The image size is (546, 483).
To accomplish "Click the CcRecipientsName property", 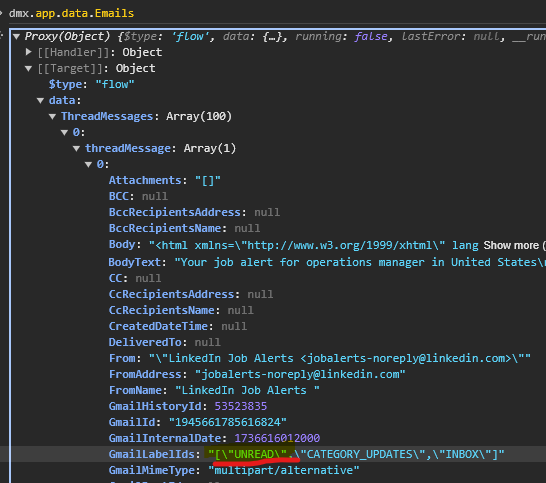I will 181,311.
